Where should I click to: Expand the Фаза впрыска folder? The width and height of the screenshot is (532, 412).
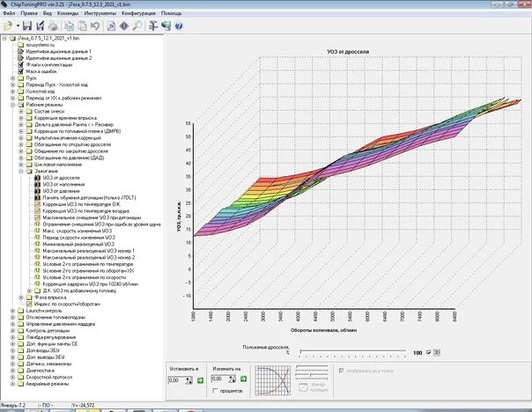tap(21, 298)
